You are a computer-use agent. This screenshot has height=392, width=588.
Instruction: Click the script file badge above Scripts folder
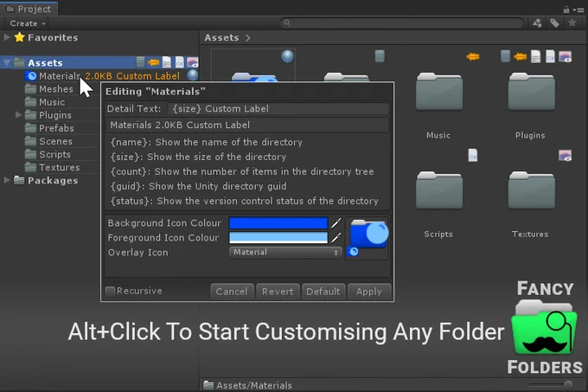coord(473,155)
